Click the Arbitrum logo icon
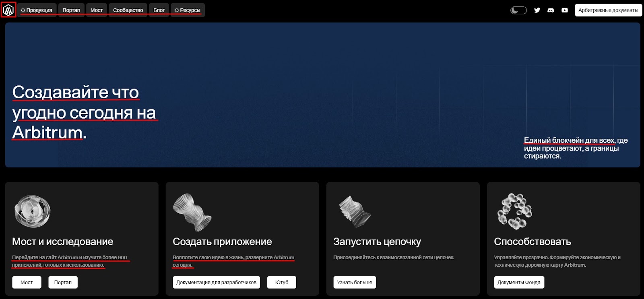Screen dimensions: 644x299 click(8, 10)
